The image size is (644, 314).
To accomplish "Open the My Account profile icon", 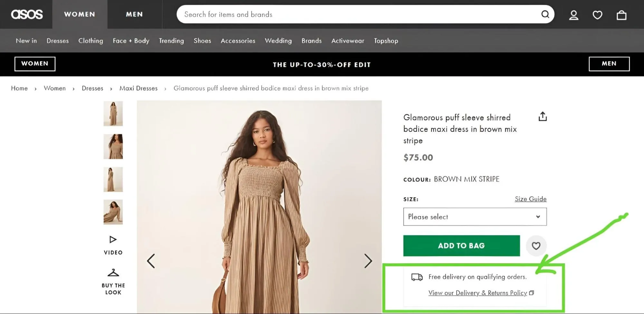I will [573, 15].
